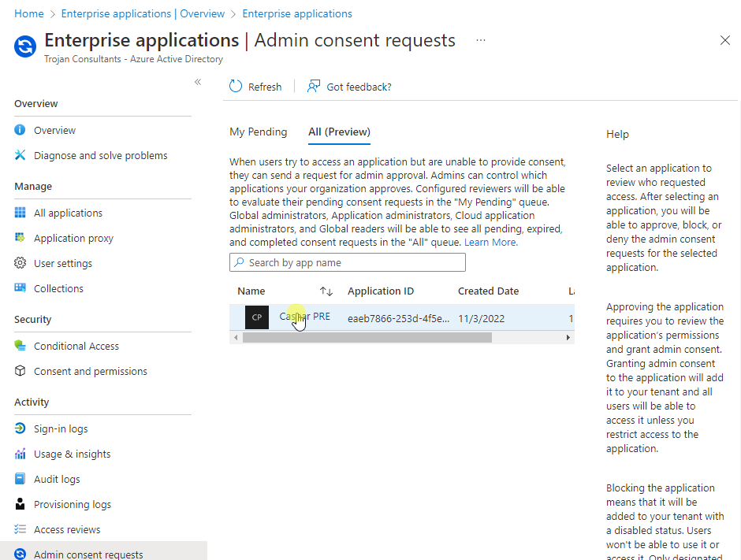
Task: Click the Provisioning logs icon
Action: coord(20,504)
